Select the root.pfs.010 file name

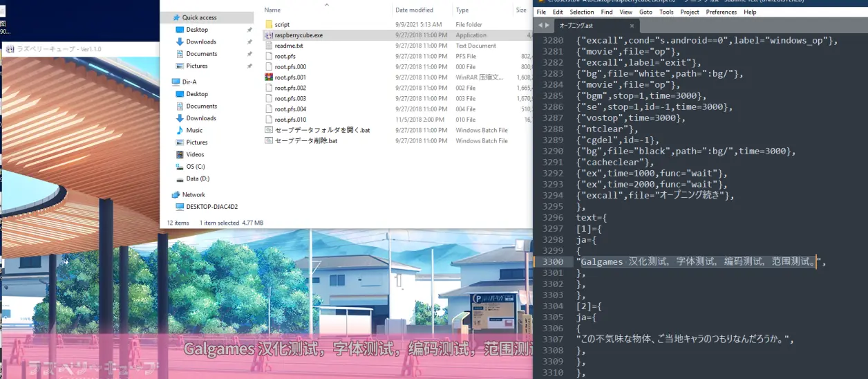(x=290, y=120)
